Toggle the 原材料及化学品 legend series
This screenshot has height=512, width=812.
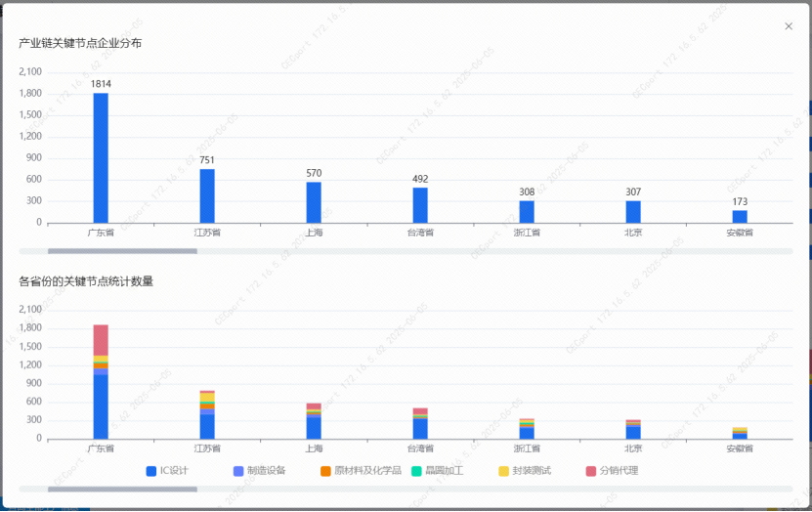pyautogui.click(x=361, y=471)
